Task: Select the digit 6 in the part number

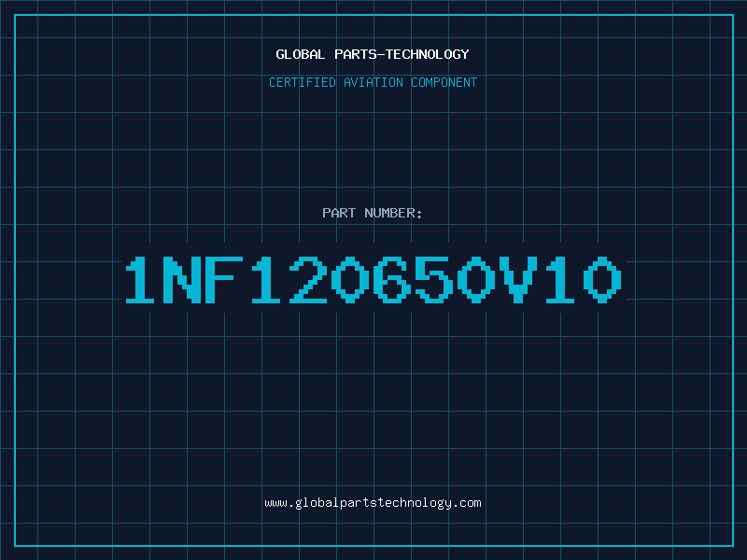Action: coord(391,280)
